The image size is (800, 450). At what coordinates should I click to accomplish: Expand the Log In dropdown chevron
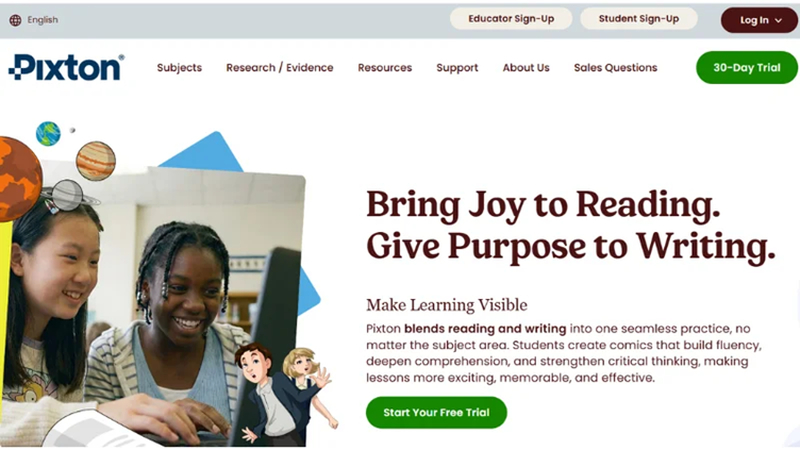tap(779, 20)
